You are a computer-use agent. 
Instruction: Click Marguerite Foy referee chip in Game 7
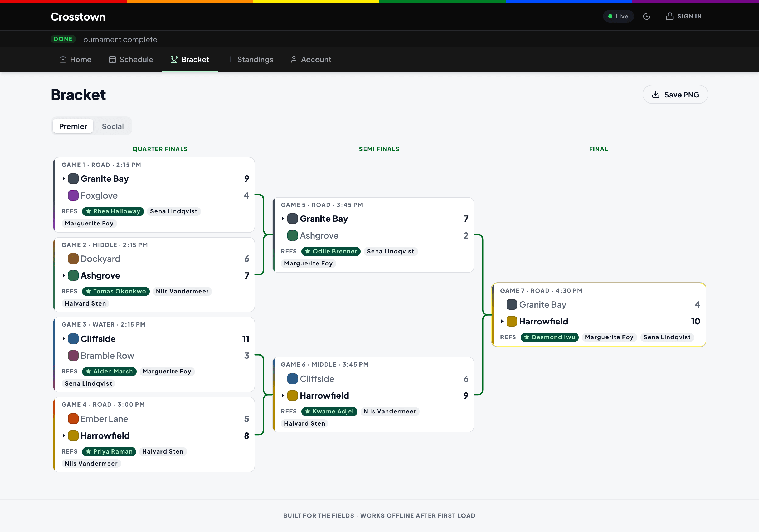tap(609, 337)
